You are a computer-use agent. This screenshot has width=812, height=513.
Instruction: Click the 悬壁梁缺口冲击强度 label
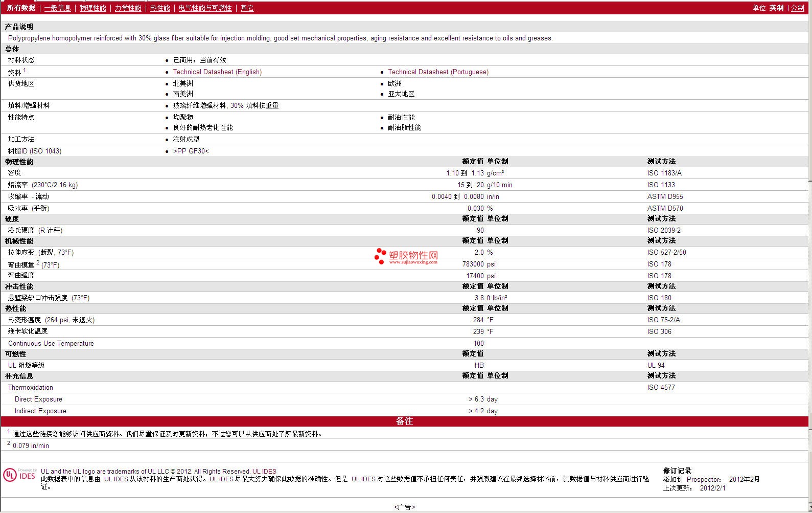(x=49, y=298)
